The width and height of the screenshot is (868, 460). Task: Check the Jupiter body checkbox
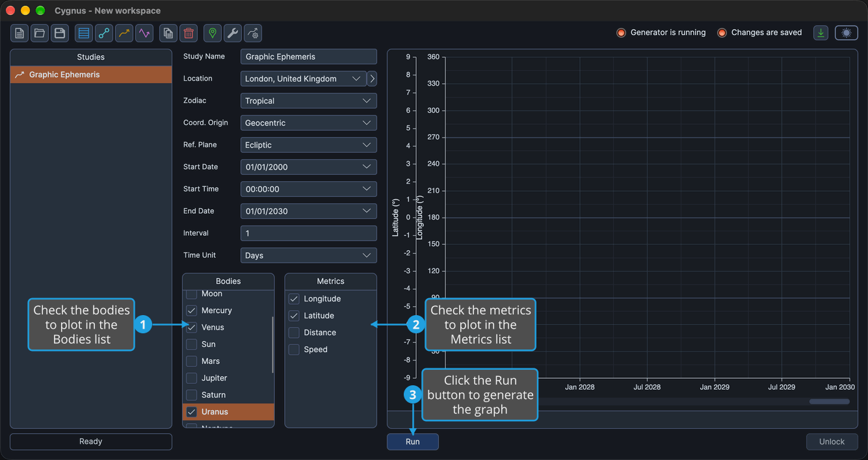point(192,378)
